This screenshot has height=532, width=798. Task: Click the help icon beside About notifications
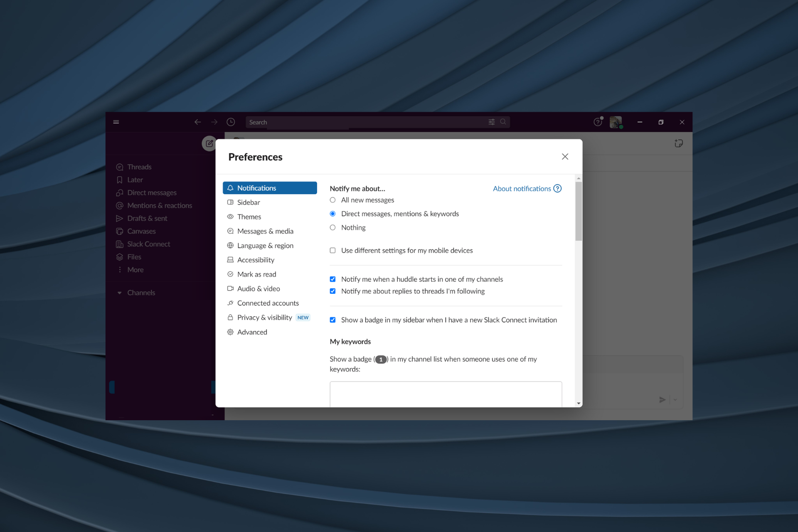pos(557,188)
